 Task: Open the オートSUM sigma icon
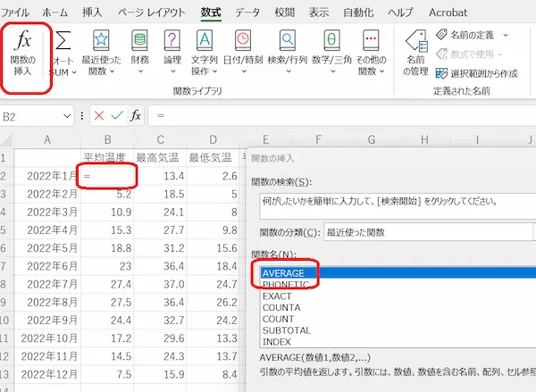pyautogui.click(x=63, y=42)
